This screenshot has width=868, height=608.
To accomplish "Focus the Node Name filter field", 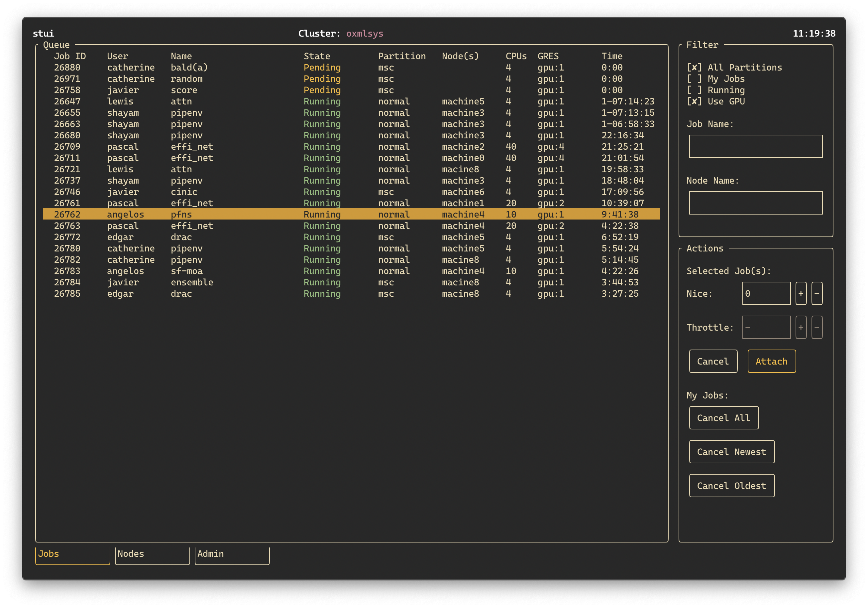I will [x=756, y=203].
